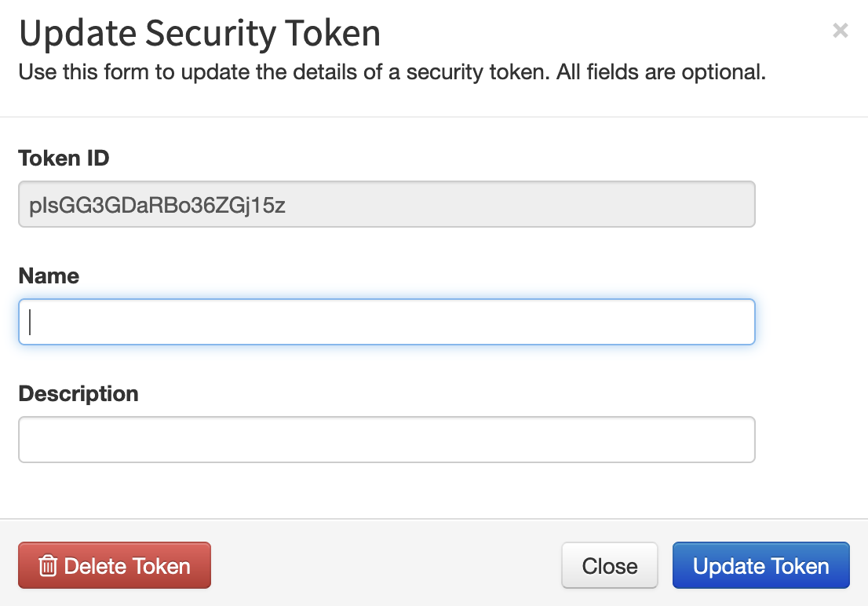Select the read-only Token ID field

click(386, 204)
